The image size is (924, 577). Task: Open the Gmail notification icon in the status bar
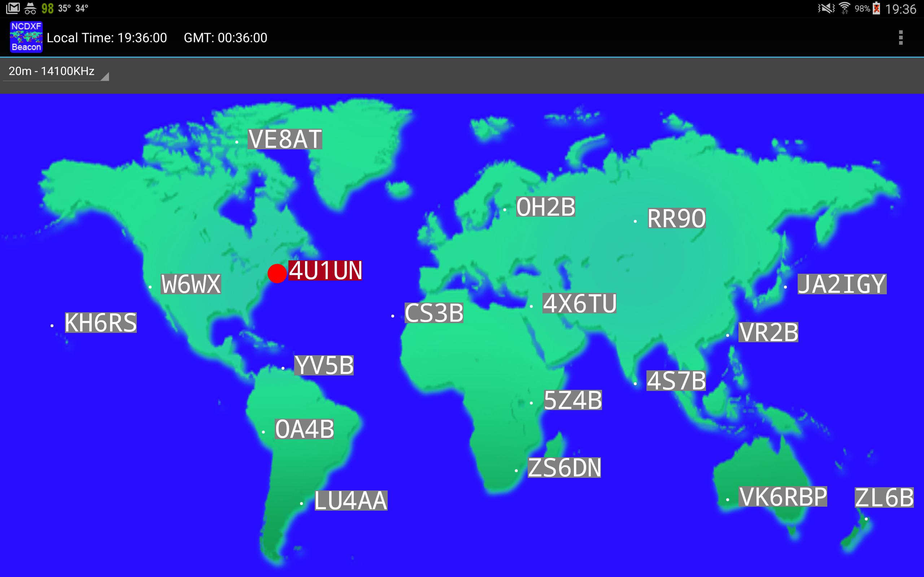pos(13,8)
